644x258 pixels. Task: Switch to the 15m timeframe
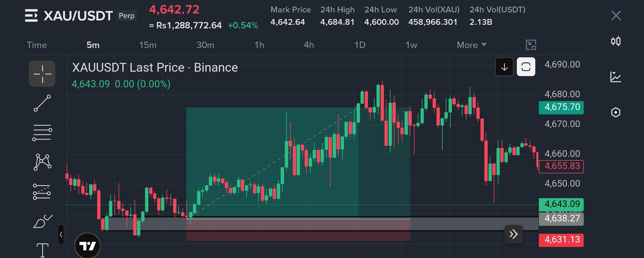[148, 45]
